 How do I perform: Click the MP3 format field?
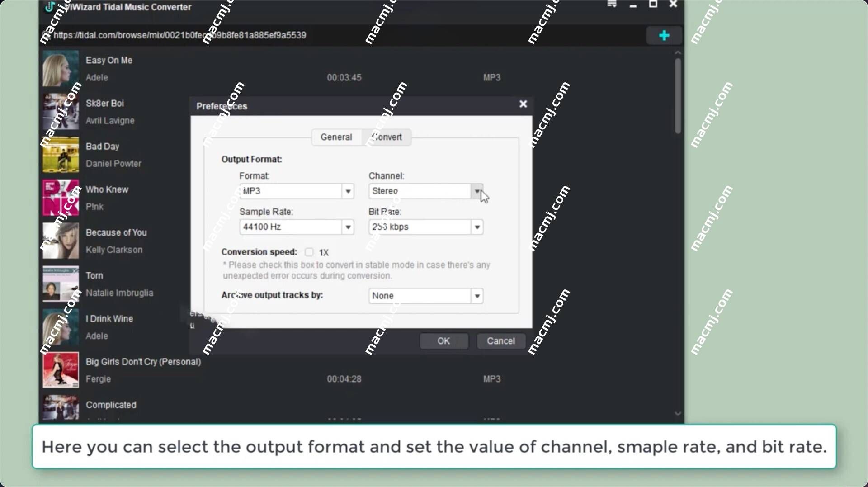pyautogui.click(x=291, y=191)
